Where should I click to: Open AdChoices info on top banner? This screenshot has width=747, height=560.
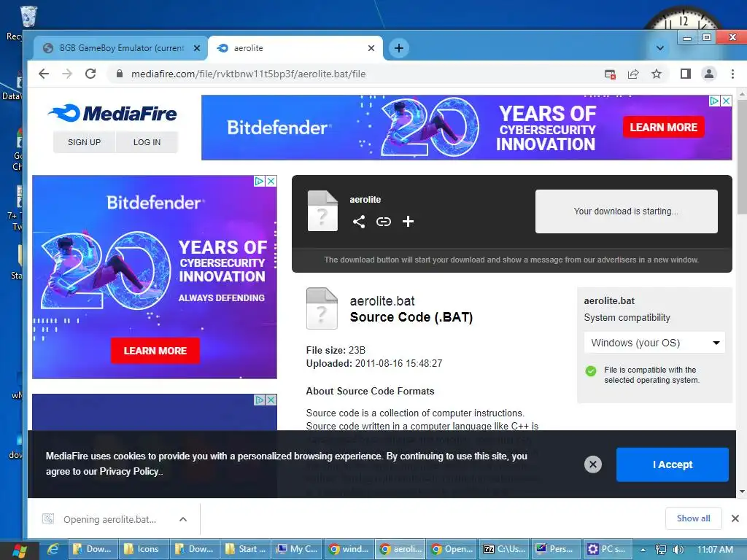(x=714, y=101)
